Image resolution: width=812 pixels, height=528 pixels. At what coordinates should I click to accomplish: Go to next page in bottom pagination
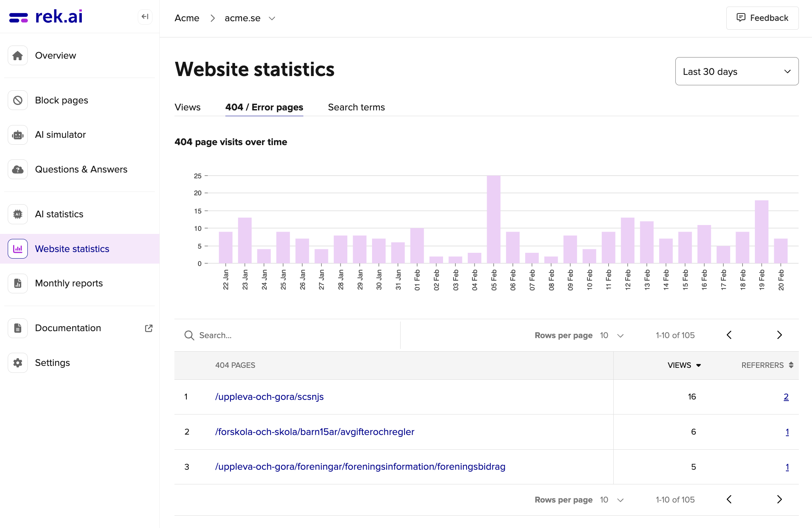(779, 499)
